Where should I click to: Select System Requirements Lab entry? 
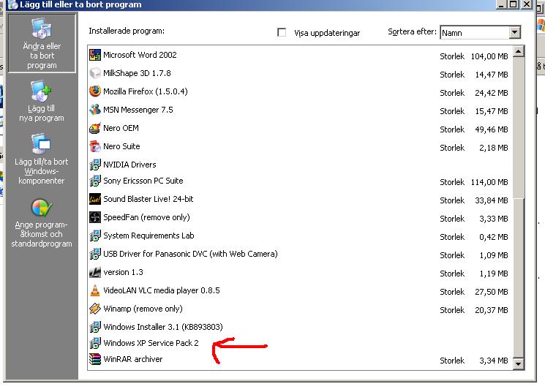(x=301, y=236)
